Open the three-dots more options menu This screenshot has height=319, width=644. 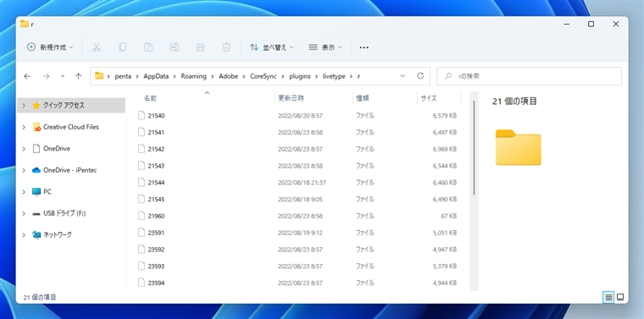point(364,47)
